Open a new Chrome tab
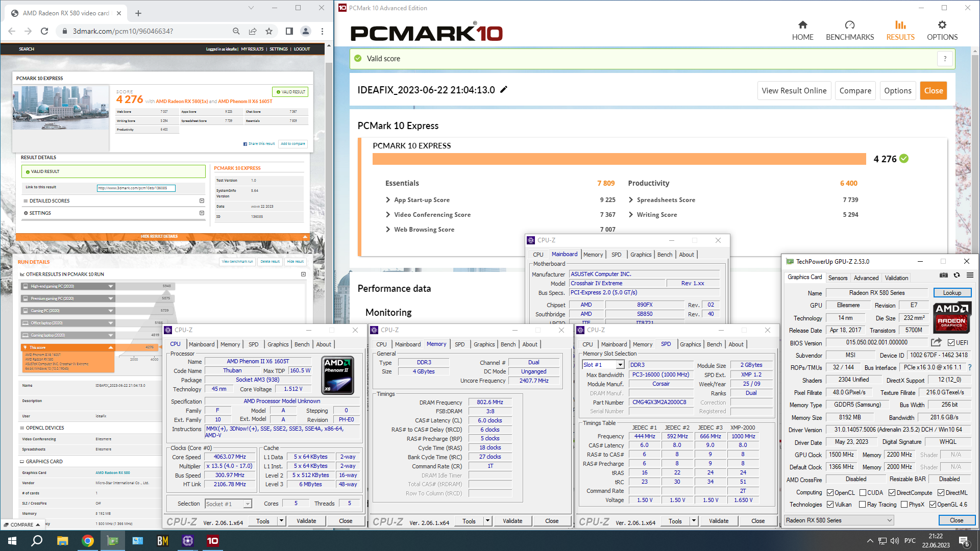This screenshot has width=980, height=551. [x=138, y=13]
